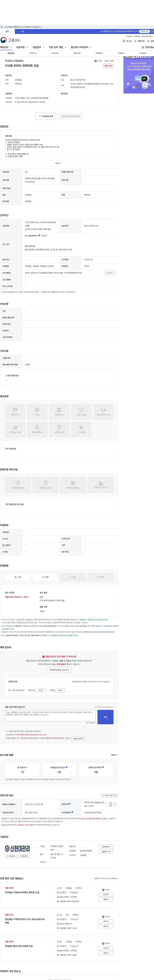Switch to the 기업 member tab
Screen dimensions: 154x980
22,32
